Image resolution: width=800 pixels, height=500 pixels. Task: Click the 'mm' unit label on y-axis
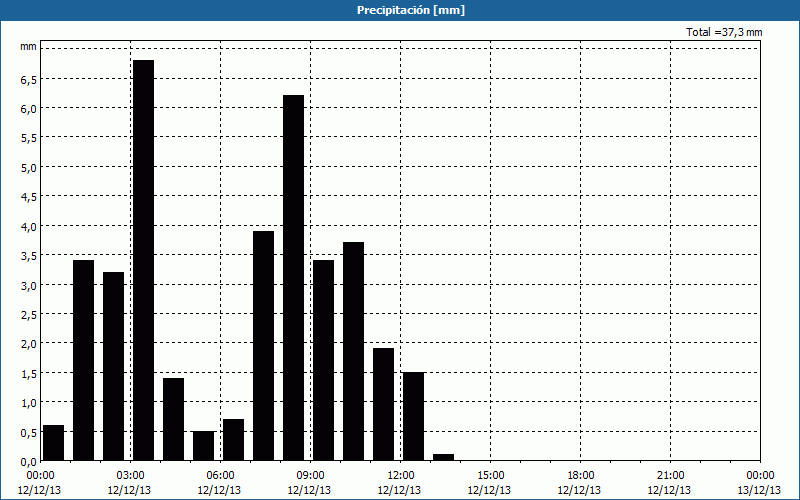pos(28,46)
